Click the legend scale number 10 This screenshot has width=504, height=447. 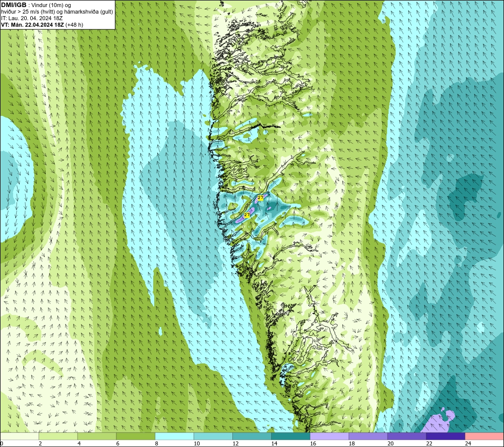point(197,443)
